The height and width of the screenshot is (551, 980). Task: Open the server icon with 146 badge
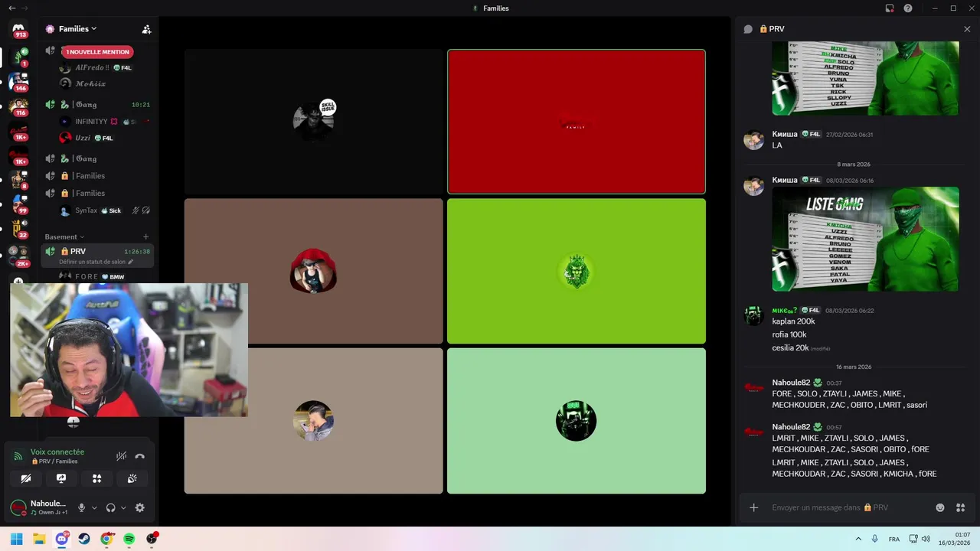point(18,81)
